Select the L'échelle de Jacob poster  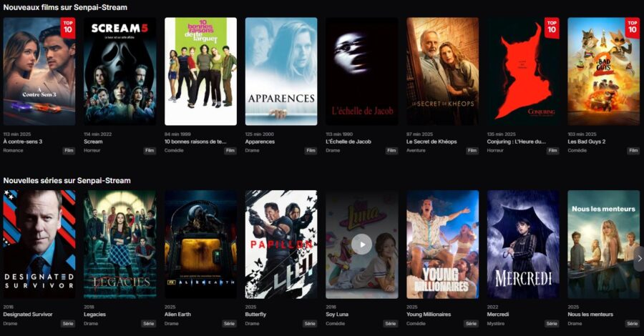362,71
